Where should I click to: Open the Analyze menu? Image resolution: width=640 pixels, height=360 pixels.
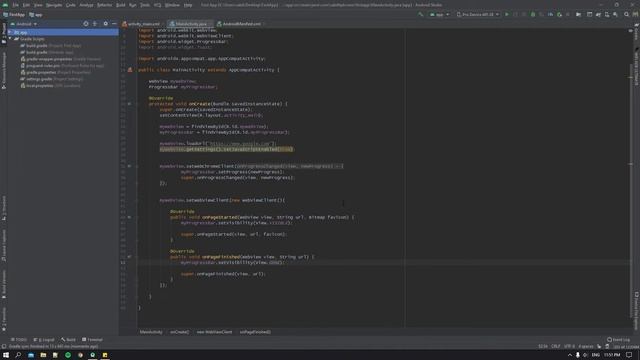pos(86,5)
